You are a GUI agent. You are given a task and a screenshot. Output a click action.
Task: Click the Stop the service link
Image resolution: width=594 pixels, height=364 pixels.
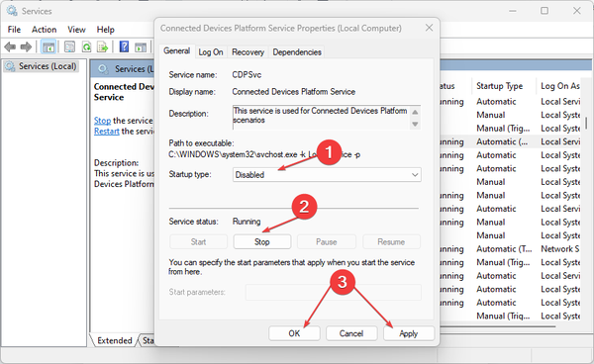(102, 121)
